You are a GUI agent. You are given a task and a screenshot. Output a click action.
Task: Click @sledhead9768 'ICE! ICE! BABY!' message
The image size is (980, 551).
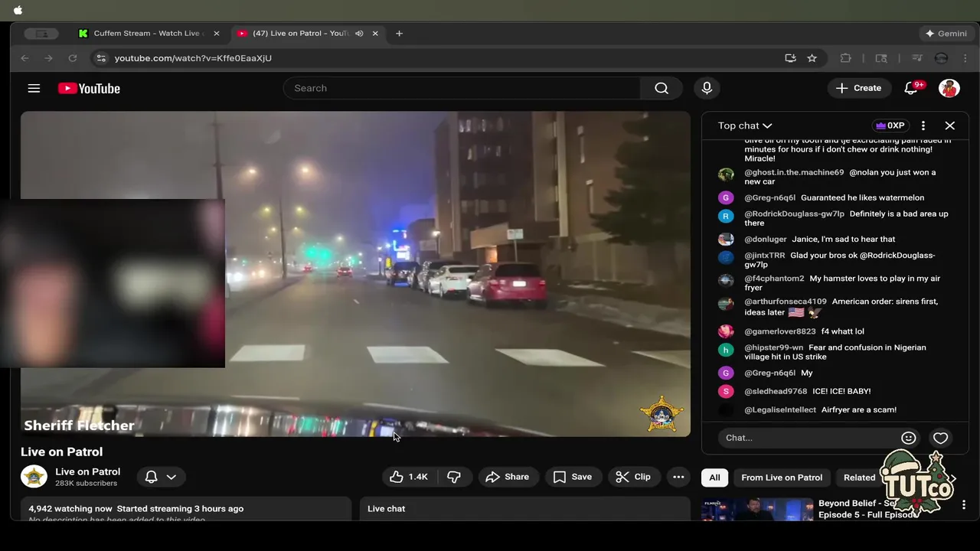pos(835,391)
